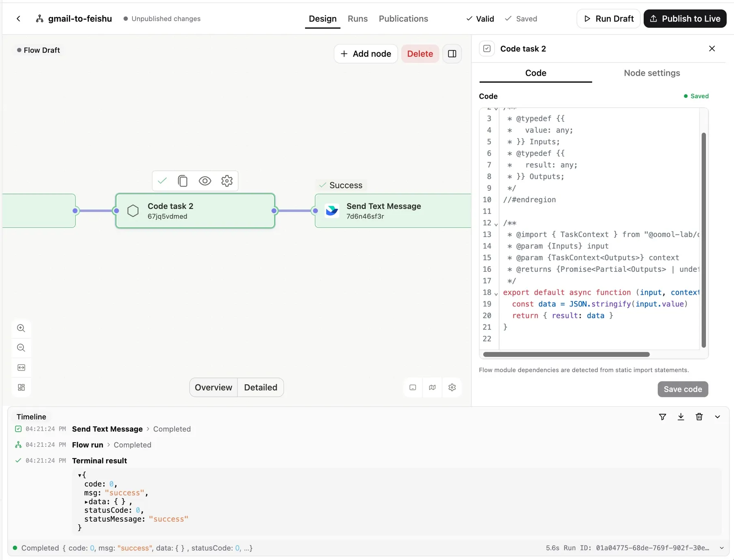Click the Terminal result timeline entry

tap(99, 461)
